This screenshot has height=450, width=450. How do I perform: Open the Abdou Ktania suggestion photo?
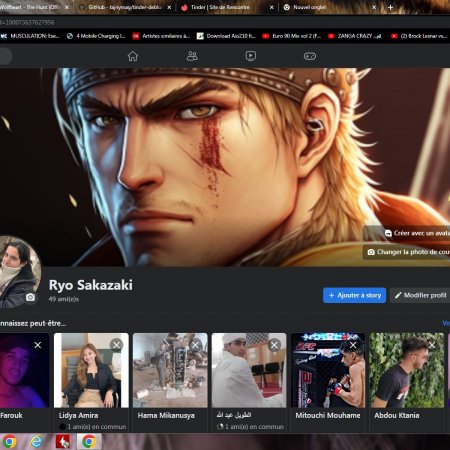[x=407, y=370]
